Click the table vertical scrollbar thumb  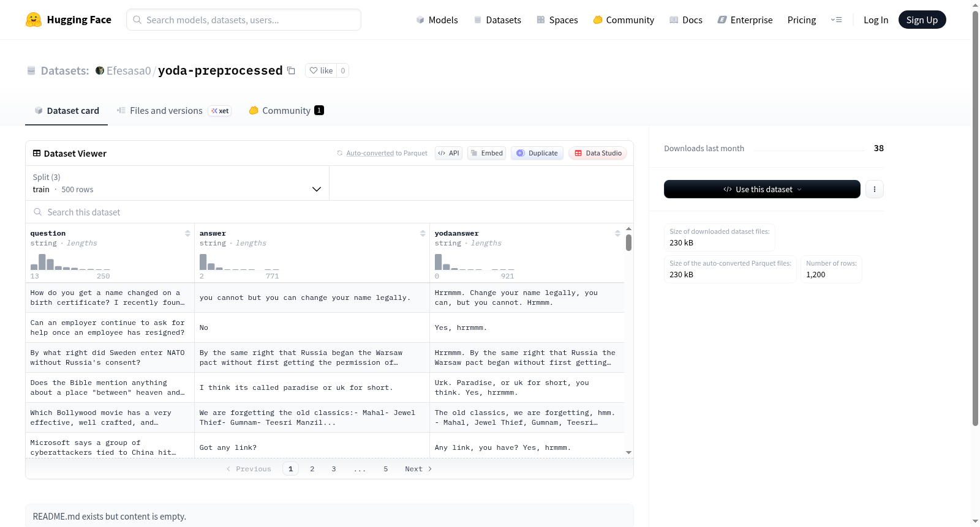(628, 242)
